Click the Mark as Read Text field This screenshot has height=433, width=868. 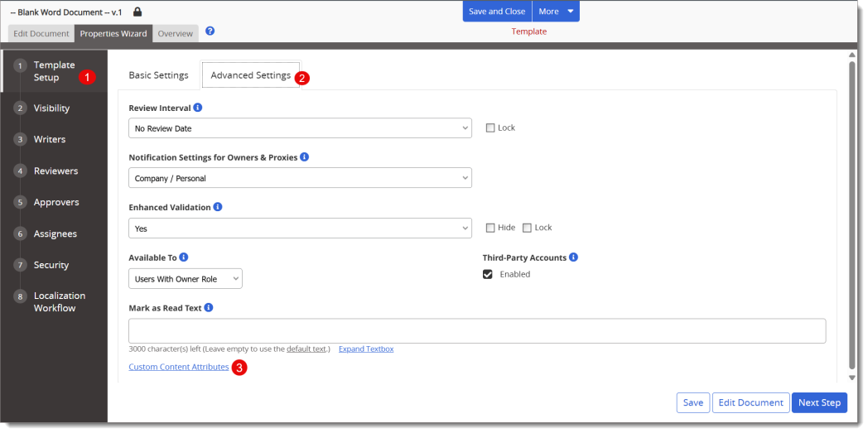point(477,330)
